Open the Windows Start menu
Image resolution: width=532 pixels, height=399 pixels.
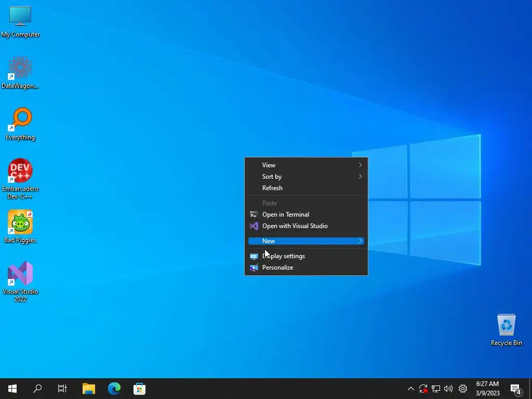click(x=12, y=389)
